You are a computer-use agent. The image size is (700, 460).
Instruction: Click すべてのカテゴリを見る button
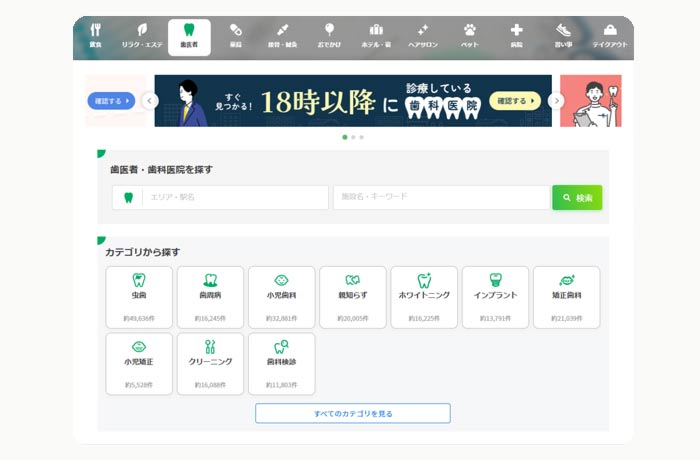click(352, 413)
